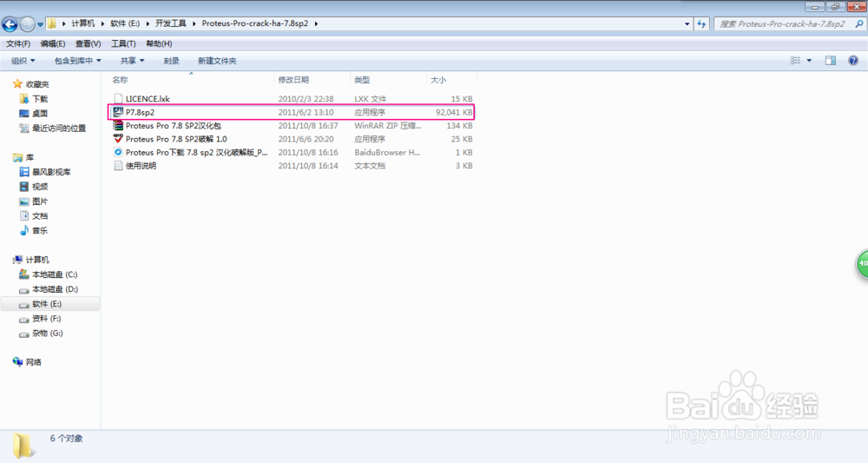868x463 pixels.
Task: Select the LICENCE.lxk file icon
Action: pyautogui.click(x=118, y=98)
